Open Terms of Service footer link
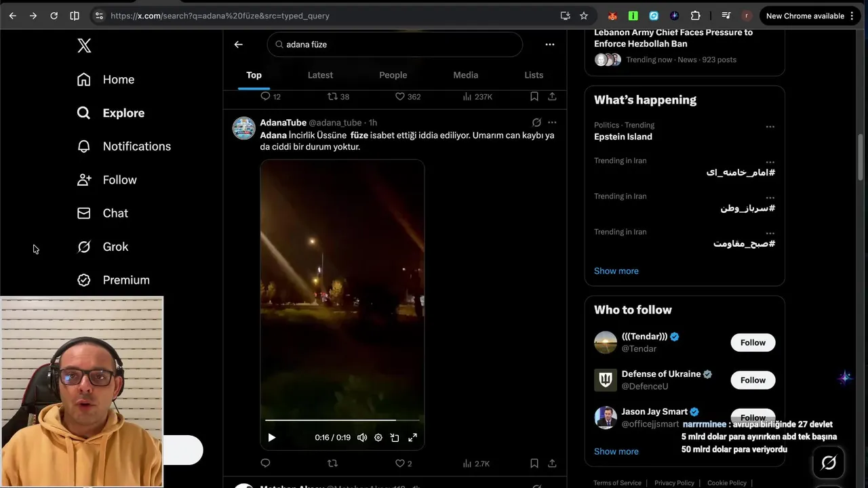The image size is (868, 488). click(617, 483)
